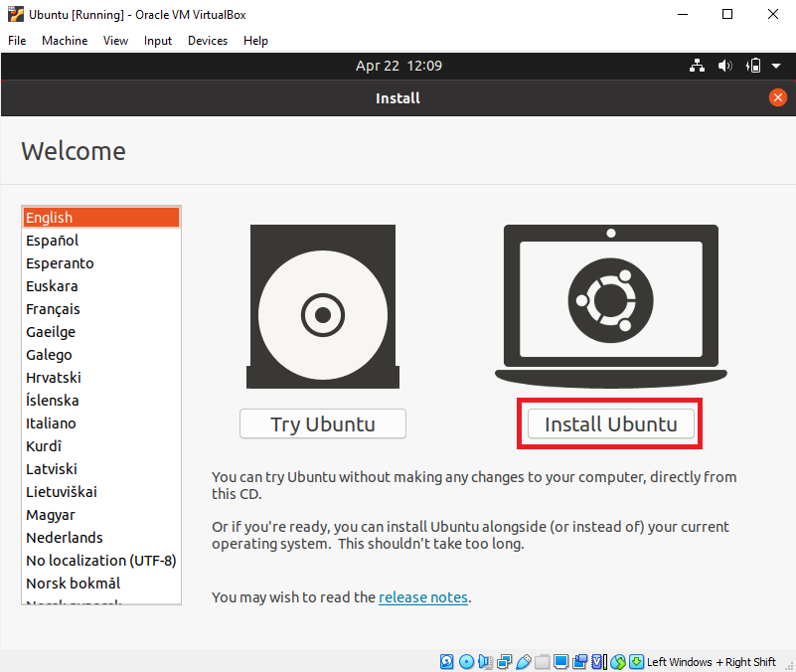Choose Esperanto language
This screenshot has height=672, width=796.
click(101, 263)
